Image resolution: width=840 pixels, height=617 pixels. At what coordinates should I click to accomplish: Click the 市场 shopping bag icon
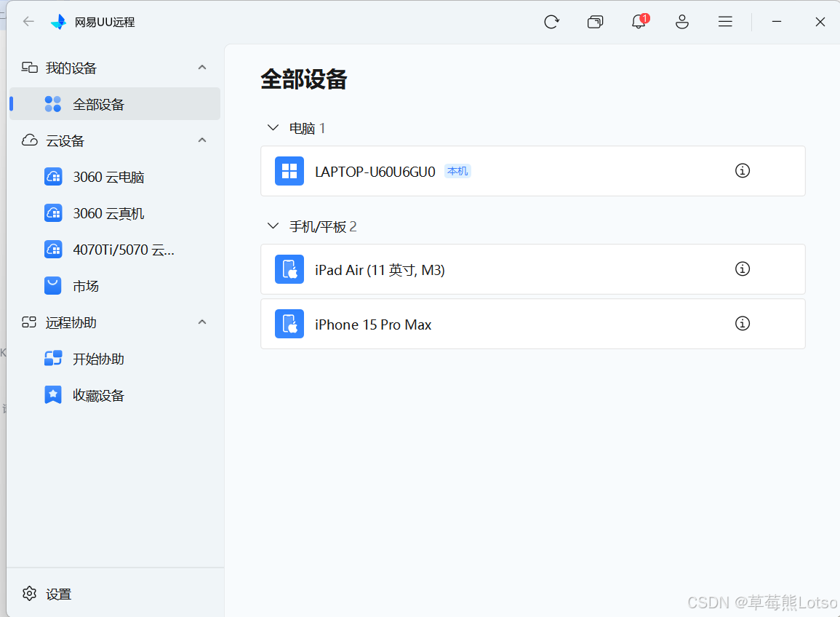click(x=53, y=286)
